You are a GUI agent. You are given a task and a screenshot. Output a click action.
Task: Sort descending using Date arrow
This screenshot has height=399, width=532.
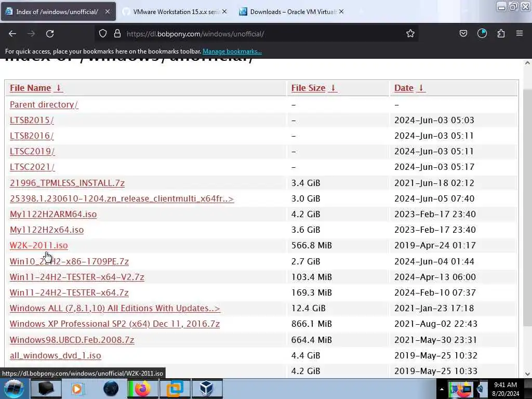point(421,88)
